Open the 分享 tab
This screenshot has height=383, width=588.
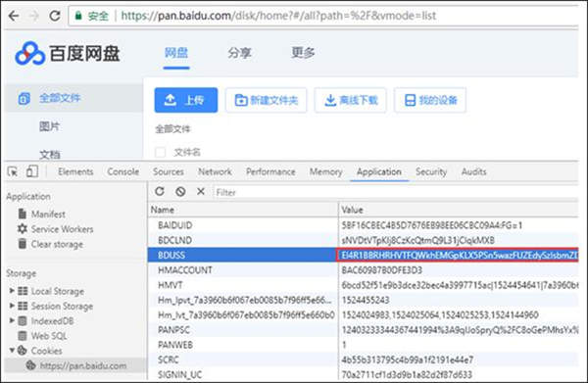click(240, 53)
